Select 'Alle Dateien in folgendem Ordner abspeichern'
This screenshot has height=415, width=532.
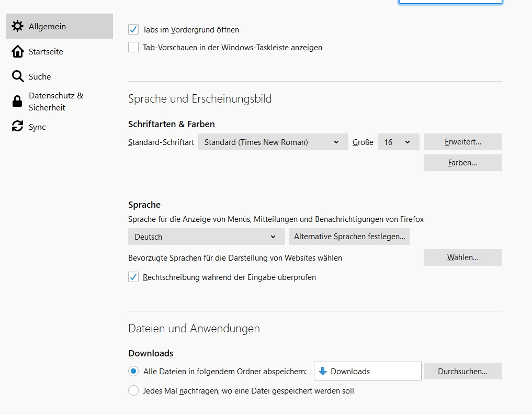click(133, 371)
